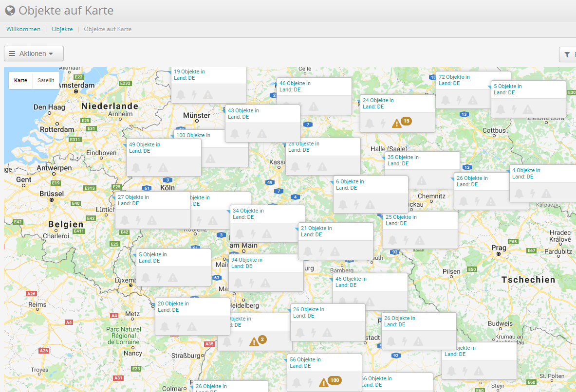Click the globe icon beside page title
The height and width of the screenshot is (392, 576).
10,11
